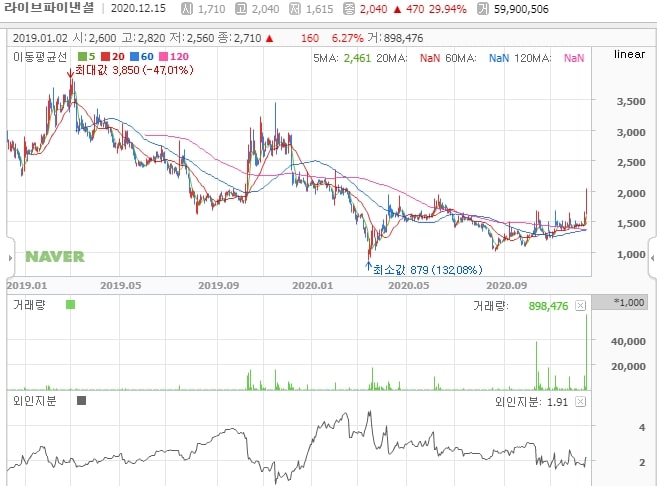Image resolution: width=657 pixels, height=486 pixels.
Task: Click the 최대값 3,850 marker label
Action: [134, 70]
